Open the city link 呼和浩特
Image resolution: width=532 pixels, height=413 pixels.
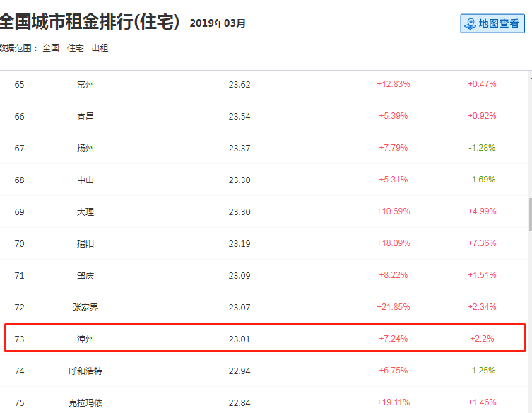[x=85, y=371]
